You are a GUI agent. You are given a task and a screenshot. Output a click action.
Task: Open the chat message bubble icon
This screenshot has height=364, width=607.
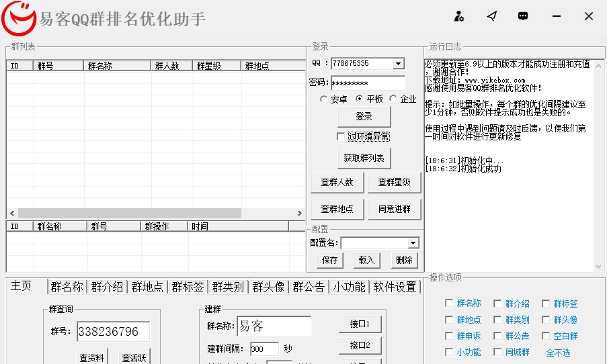click(x=523, y=16)
